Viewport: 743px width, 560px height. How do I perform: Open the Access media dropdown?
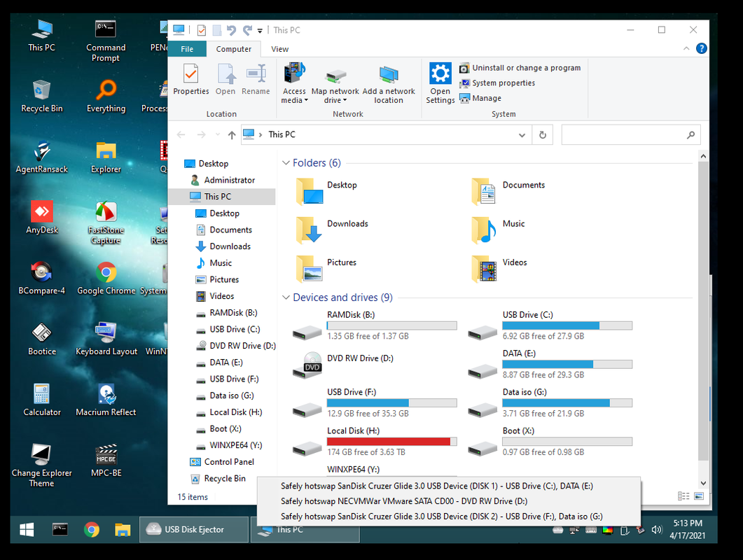click(x=294, y=84)
